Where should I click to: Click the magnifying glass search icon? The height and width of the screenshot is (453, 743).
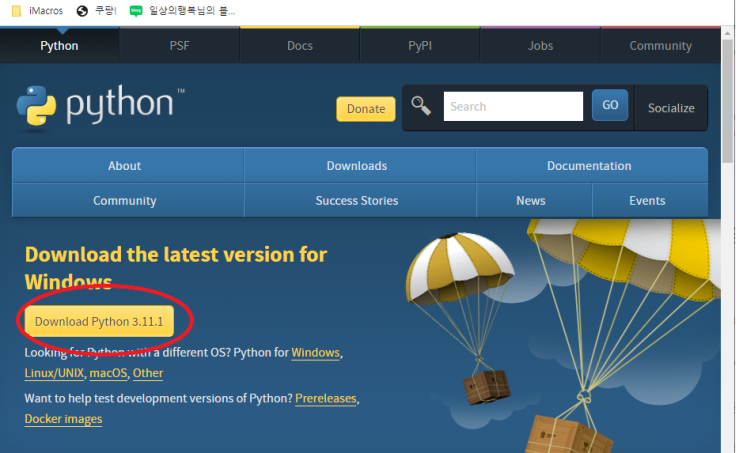421,106
